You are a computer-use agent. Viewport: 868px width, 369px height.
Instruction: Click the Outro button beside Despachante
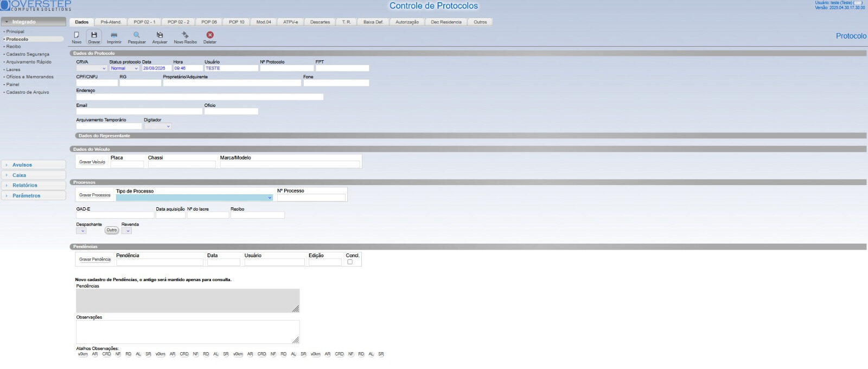click(x=112, y=230)
